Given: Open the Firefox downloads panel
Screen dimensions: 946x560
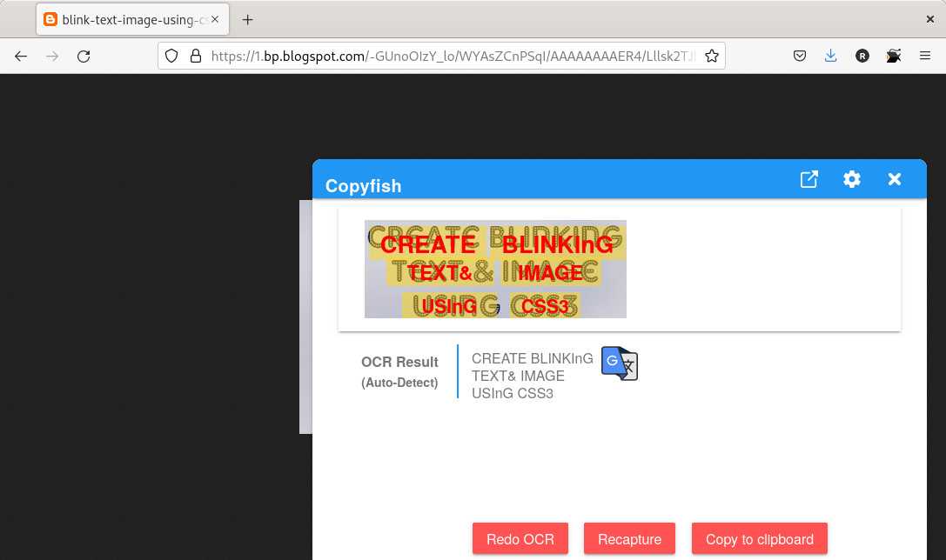Looking at the screenshot, I should click(x=831, y=56).
